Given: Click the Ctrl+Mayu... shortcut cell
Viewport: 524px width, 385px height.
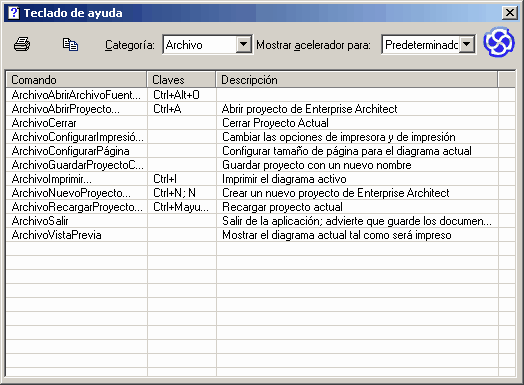Looking at the screenshot, I should 181,207.
